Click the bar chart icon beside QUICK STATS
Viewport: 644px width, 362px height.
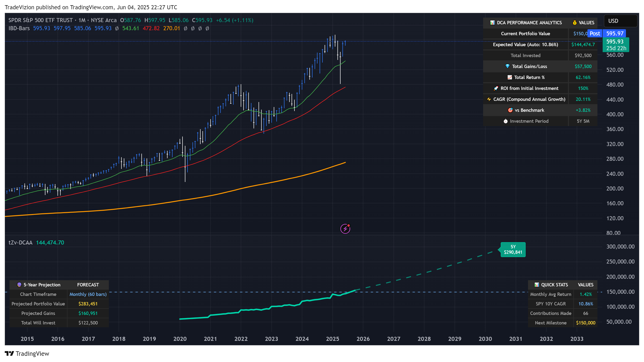[x=537, y=285]
